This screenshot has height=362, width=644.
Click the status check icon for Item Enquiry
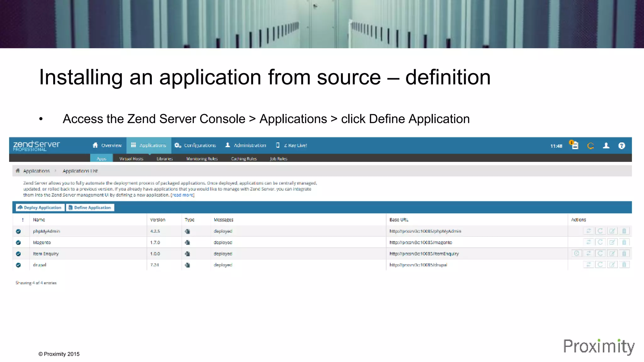pyautogui.click(x=18, y=254)
